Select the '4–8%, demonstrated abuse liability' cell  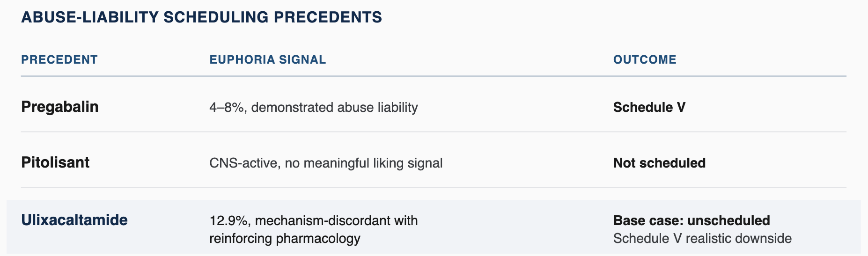pyautogui.click(x=314, y=108)
